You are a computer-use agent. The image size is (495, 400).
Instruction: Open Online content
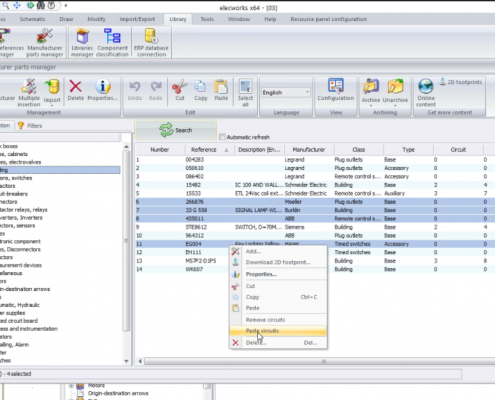[x=426, y=93]
